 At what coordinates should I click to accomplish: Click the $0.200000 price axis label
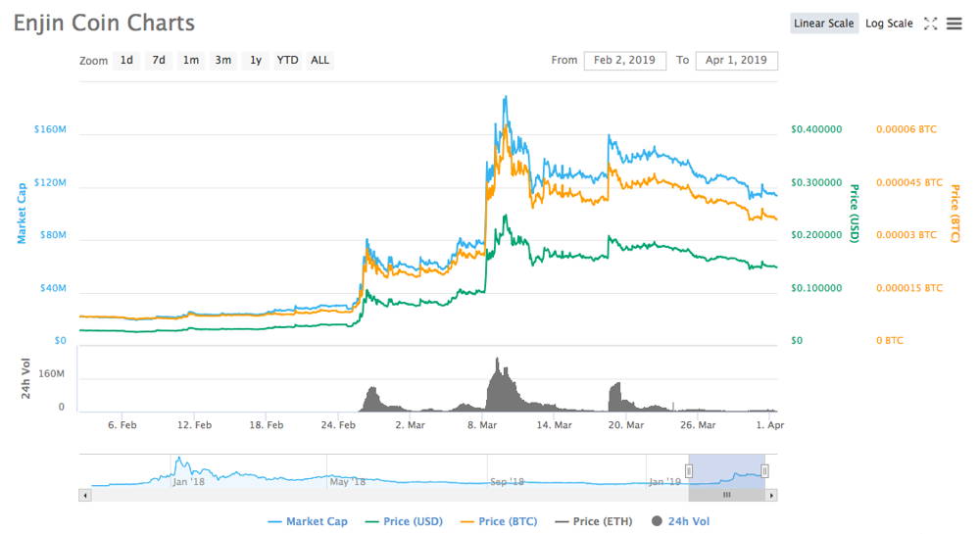(816, 235)
